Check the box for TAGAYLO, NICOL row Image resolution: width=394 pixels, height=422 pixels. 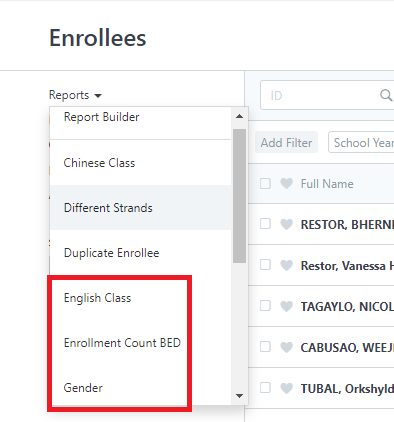coord(265,306)
